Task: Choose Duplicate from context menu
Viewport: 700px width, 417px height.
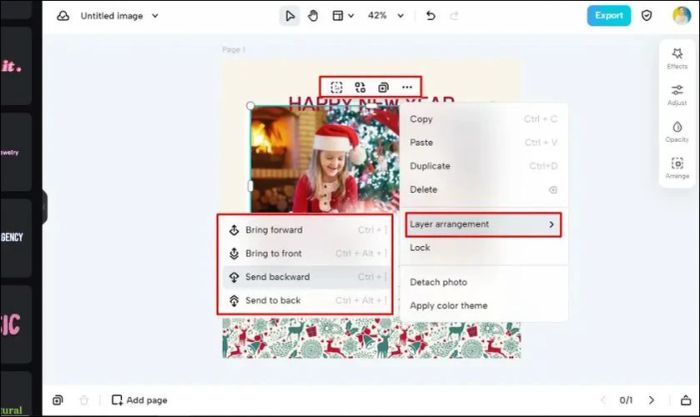Action: (483, 166)
